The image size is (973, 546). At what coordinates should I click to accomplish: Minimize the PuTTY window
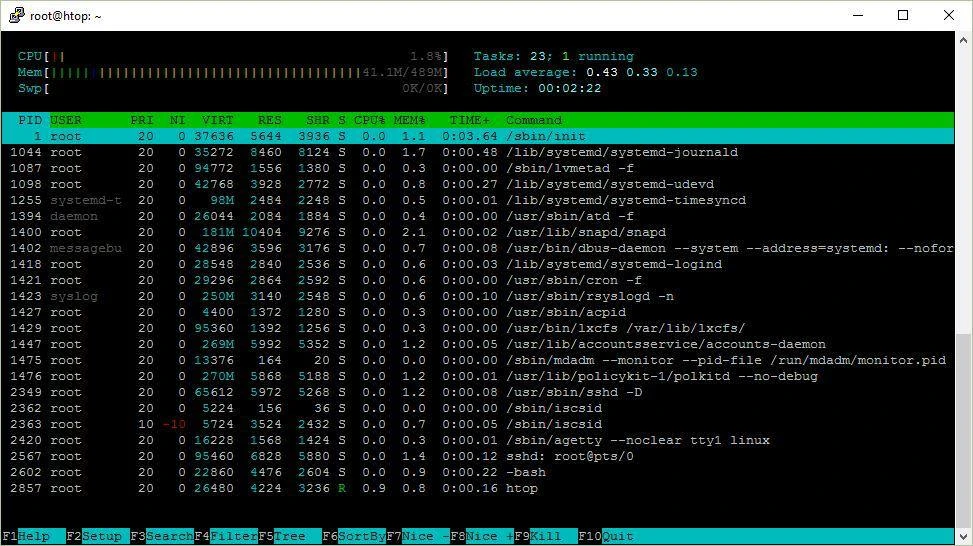coord(858,16)
